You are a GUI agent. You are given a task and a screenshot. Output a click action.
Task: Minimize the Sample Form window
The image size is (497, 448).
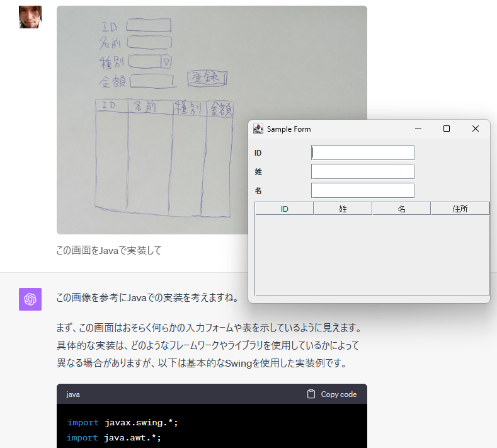[x=418, y=129]
